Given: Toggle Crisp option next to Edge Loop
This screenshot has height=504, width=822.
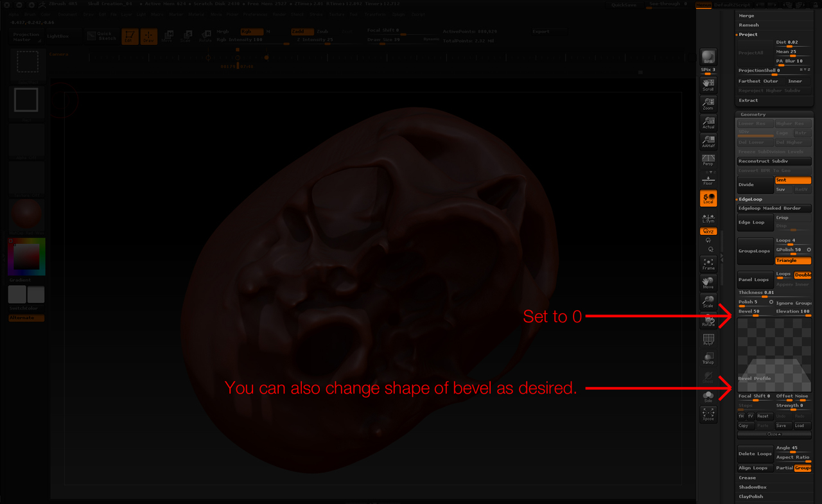Looking at the screenshot, I should pyautogui.click(x=793, y=218).
